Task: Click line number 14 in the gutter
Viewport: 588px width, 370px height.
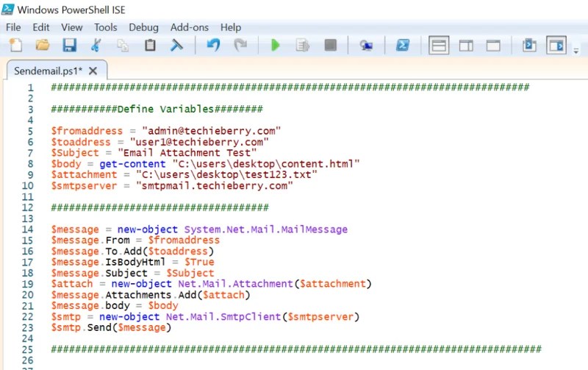Action: [28, 230]
